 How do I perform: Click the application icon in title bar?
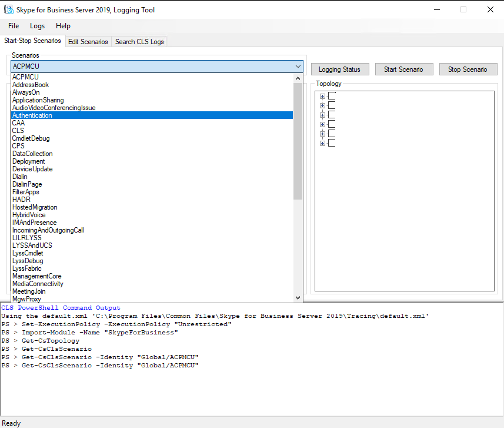click(x=9, y=9)
